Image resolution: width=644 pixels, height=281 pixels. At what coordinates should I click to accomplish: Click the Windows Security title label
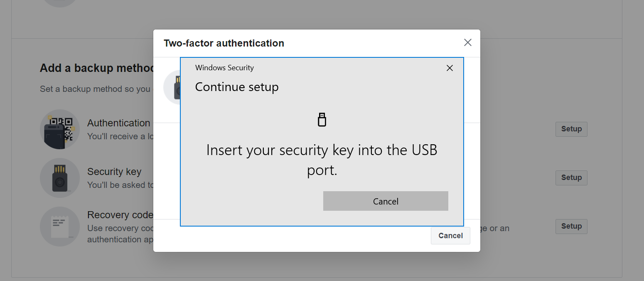coord(224,68)
